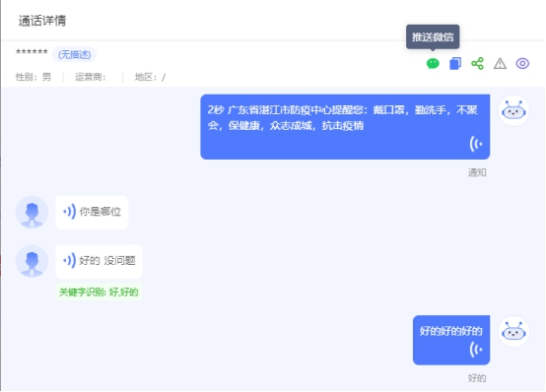Click the '(无描述)' description tag
The width and height of the screenshot is (546, 392).
click(74, 54)
